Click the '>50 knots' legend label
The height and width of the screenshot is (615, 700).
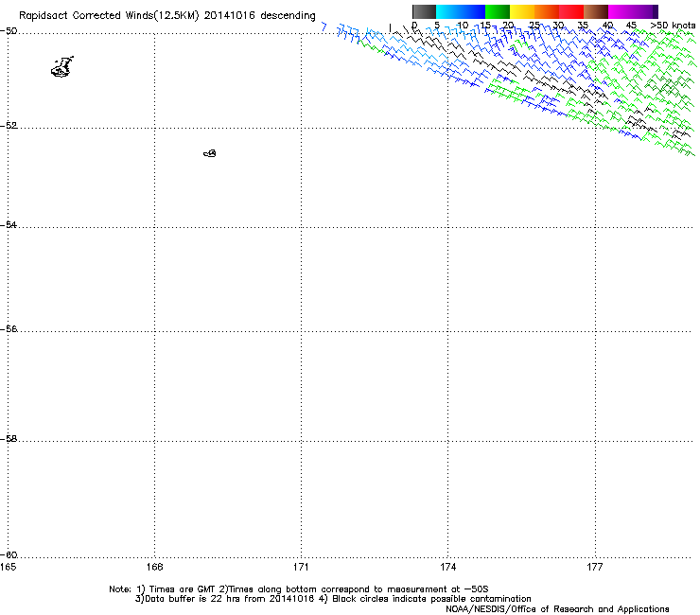tap(673, 26)
